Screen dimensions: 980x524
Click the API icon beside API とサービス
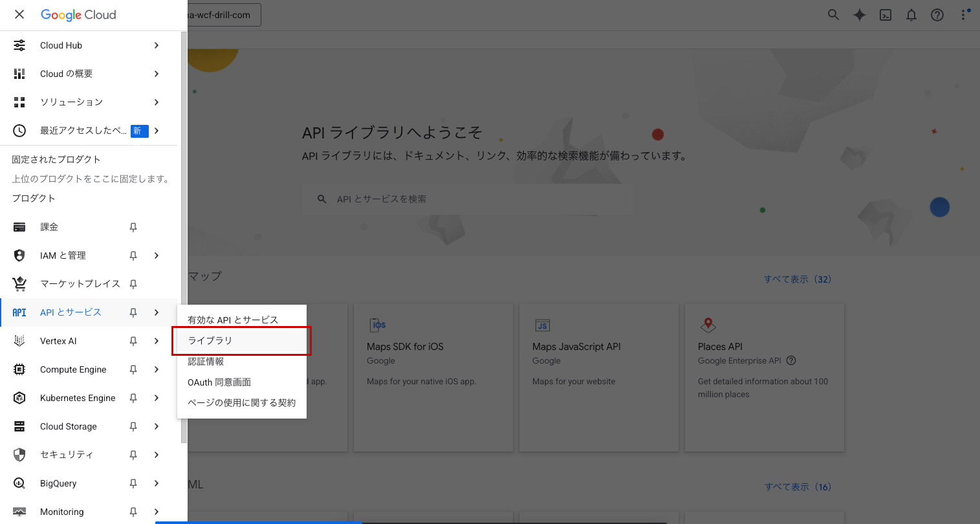click(x=19, y=312)
